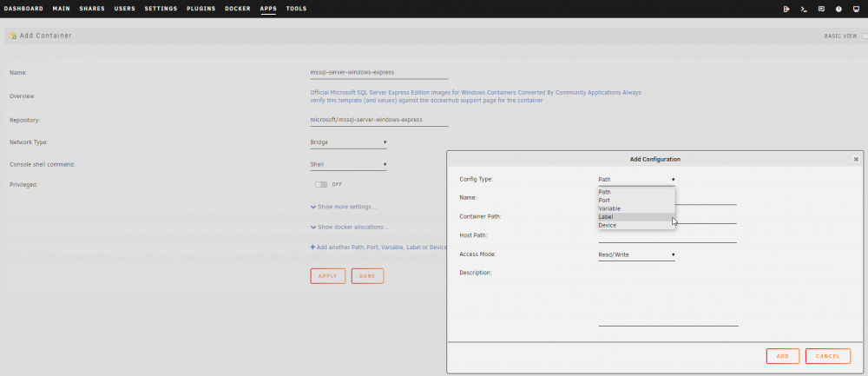Open the terminal icon in header
Viewport: 868px width, 376px height.
[803, 9]
